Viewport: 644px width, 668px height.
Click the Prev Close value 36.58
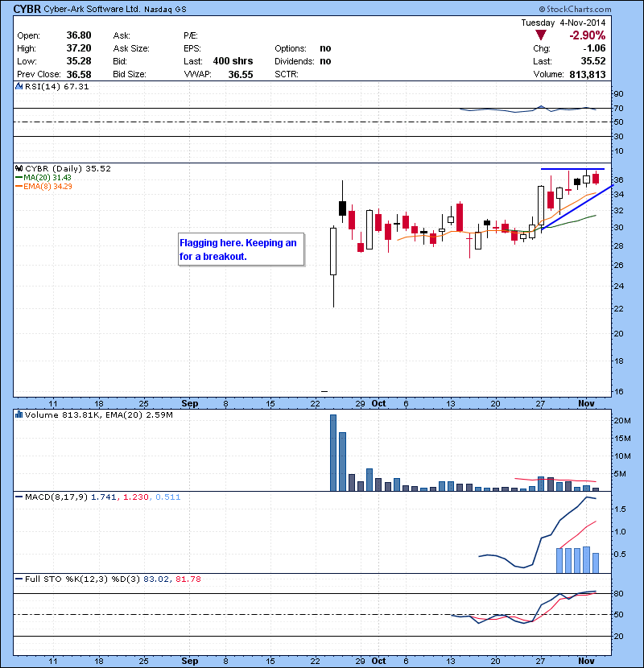pos(79,75)
